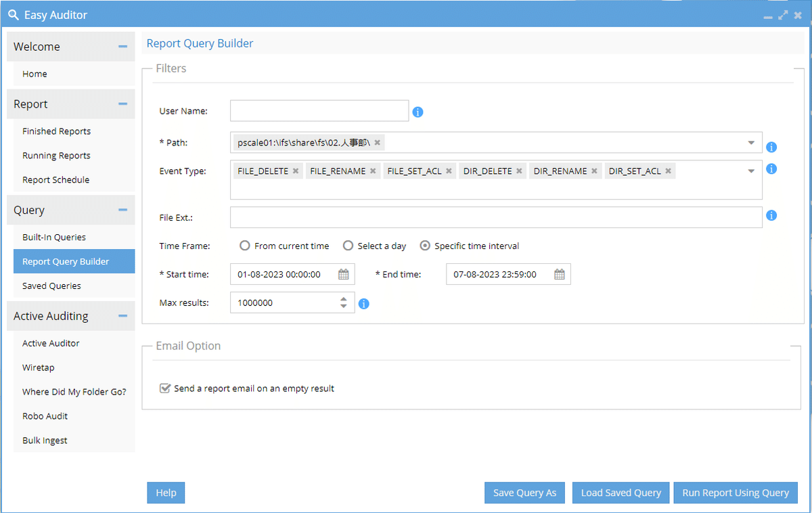Select the Select a day option
This screenshot has height=513, width=812.
tap(348, 246)
